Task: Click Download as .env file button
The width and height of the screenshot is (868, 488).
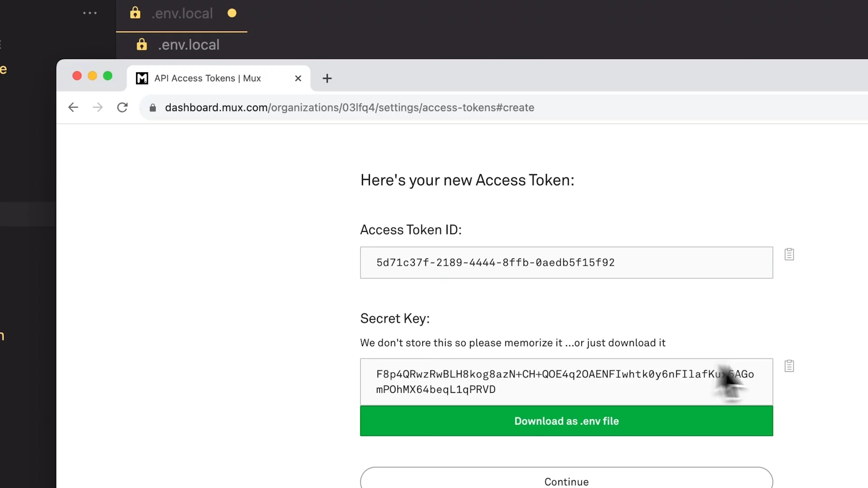Action: [566, 421]
